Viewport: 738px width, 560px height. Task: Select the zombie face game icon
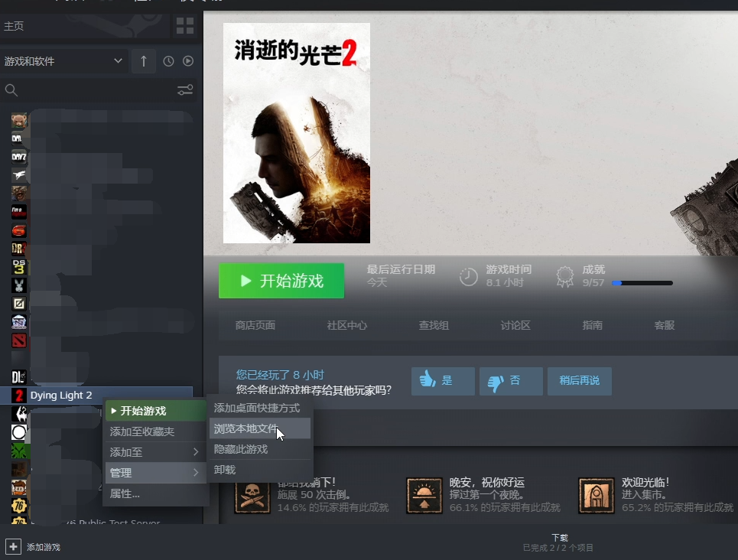click(x=19, y=193)
